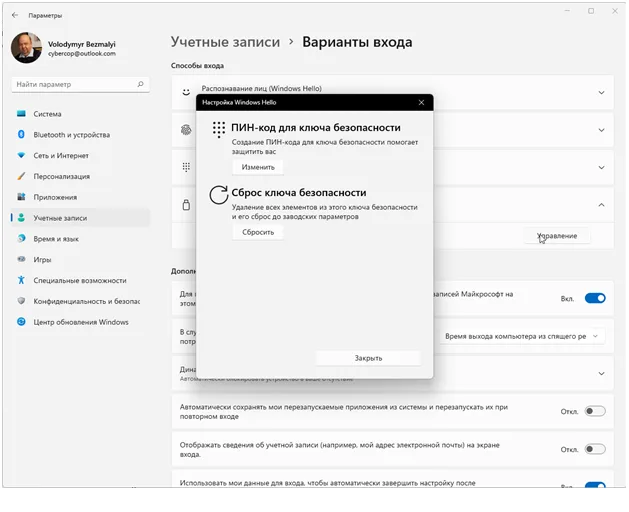Click the Время и язык globe icon
Screen dimensions: 629x512
point(21,238)
